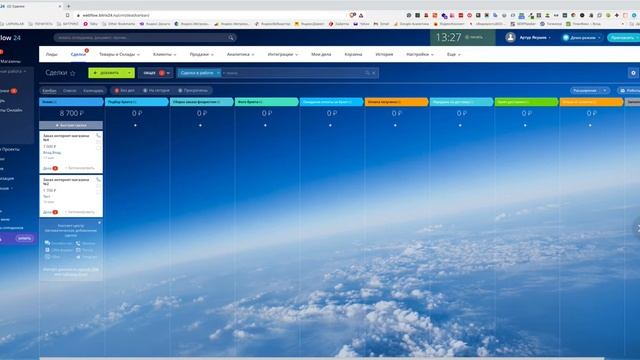
Task: Click the Пригласить button
Action: [623, 38]
